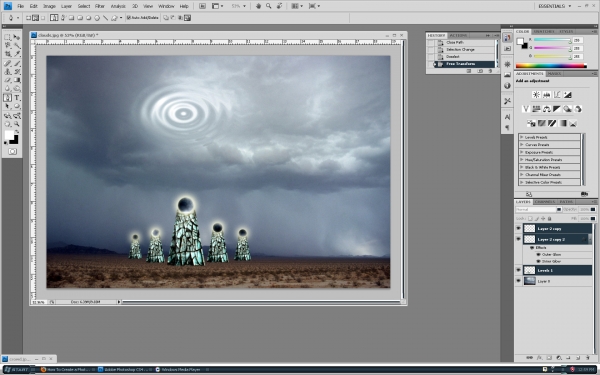The height and width of the screenshot is (375, 600).
Task: Select the Crop tool
Action: [7, 54]
